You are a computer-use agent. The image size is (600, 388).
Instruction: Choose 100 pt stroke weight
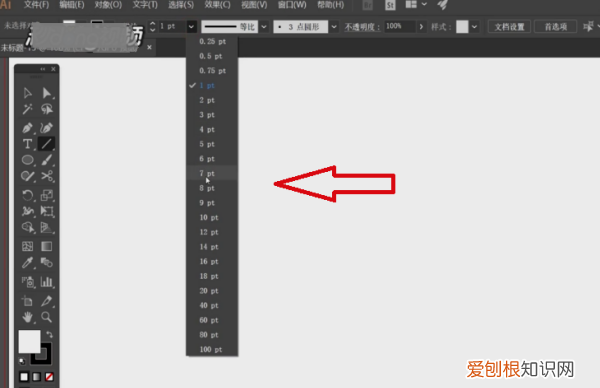tap(212, 349)
